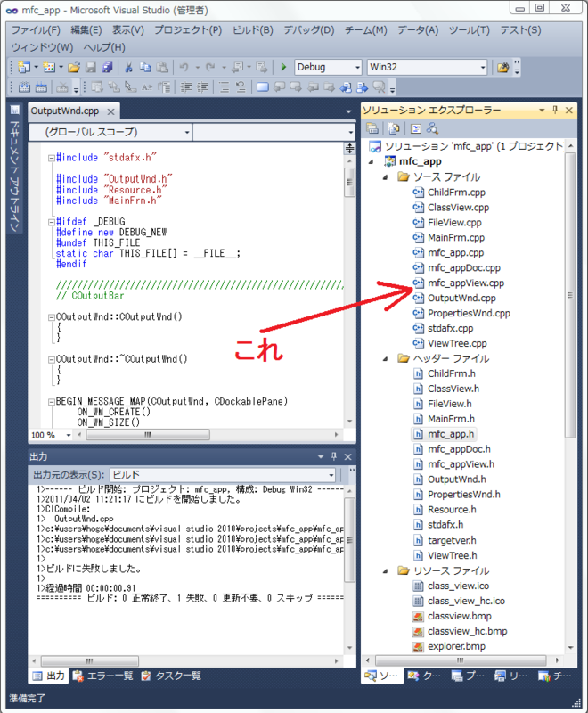Collapse the BEGIN_MESSAGE_MAP code block
Image resolution: width=588 pixels, height=713 pixels.
[52, 402]
